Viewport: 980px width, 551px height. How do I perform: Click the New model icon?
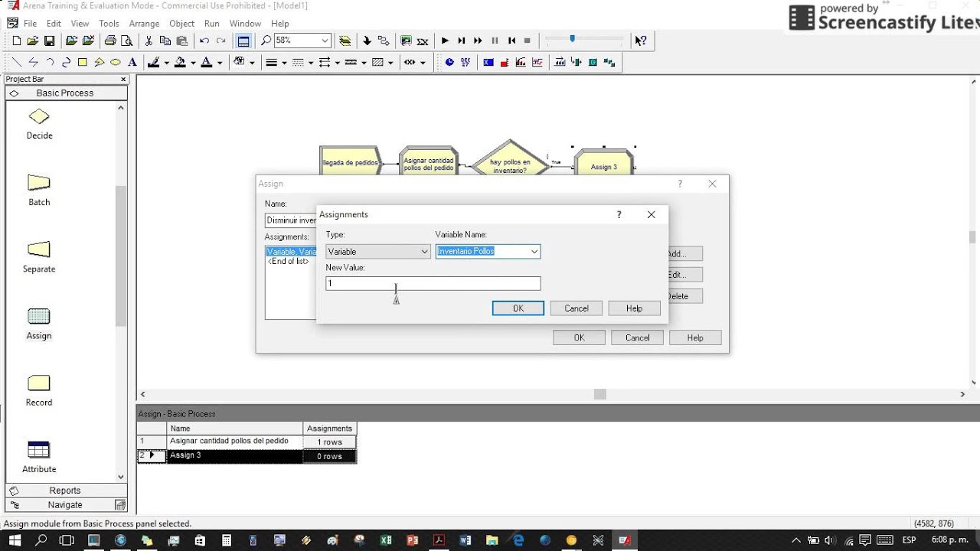[16, 41]
